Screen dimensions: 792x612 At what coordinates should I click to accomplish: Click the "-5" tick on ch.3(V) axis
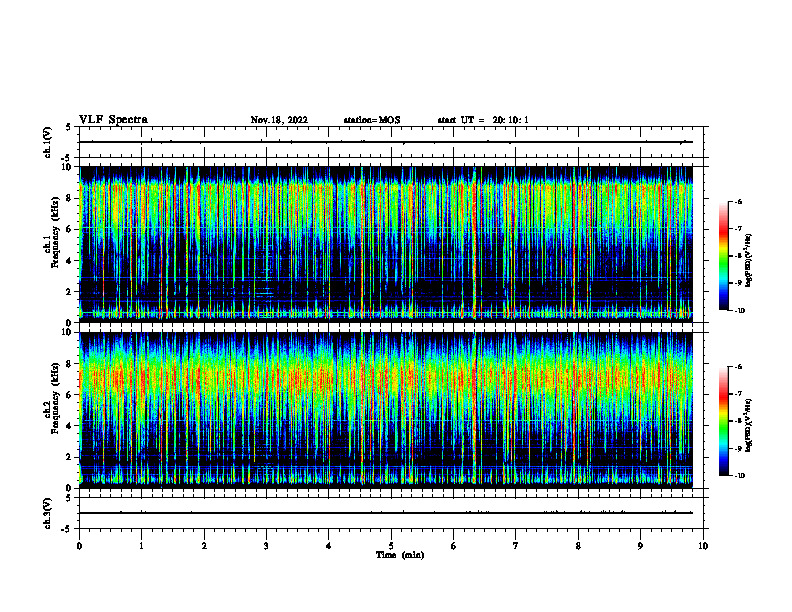pos(66,529)
